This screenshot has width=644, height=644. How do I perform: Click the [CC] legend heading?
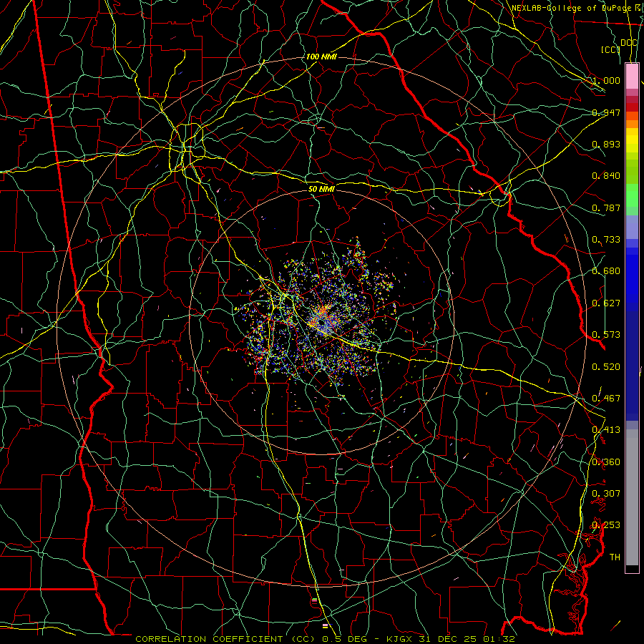(611, 49)
